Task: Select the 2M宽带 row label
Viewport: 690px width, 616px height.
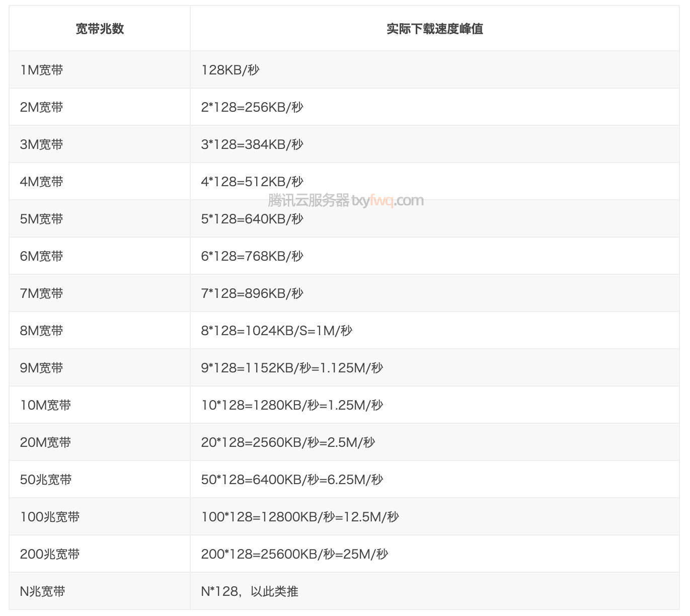Action: pyautogui.click(x=42, y=107)
